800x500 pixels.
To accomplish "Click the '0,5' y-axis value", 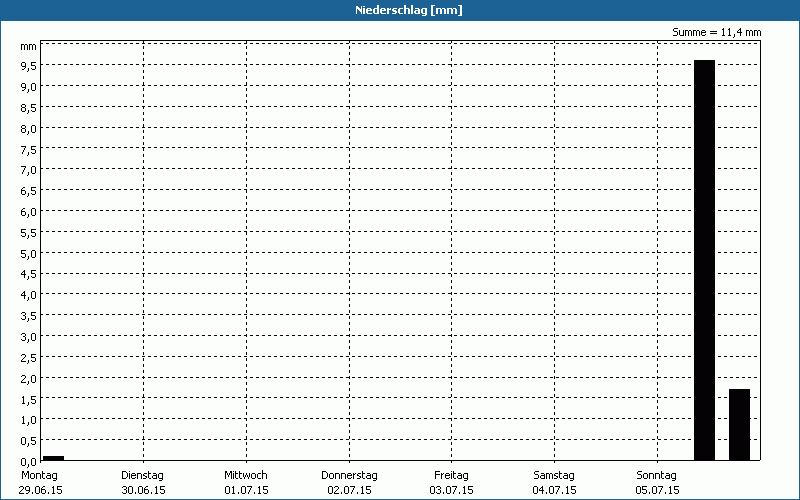I will [x=29, y=441].
